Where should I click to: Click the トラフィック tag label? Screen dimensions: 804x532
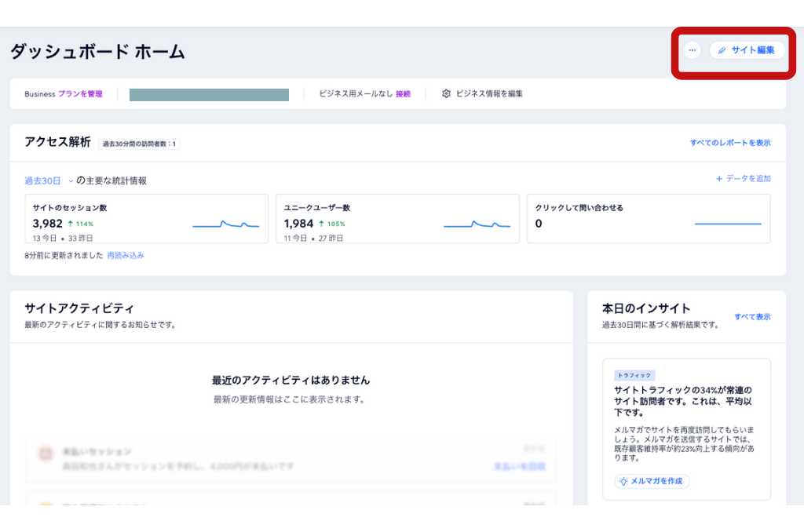[634, 376]
